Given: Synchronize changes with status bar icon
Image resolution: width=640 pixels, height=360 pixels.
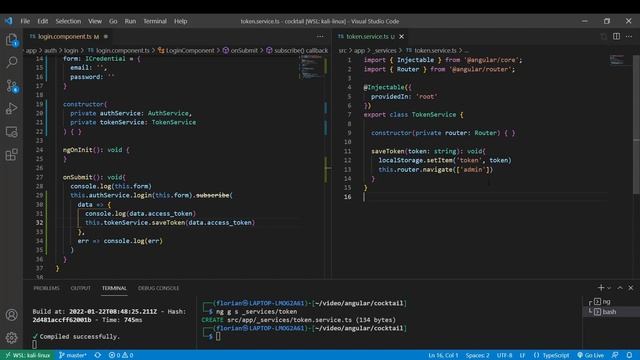Looking at the screenshot, I should point(98,355).
